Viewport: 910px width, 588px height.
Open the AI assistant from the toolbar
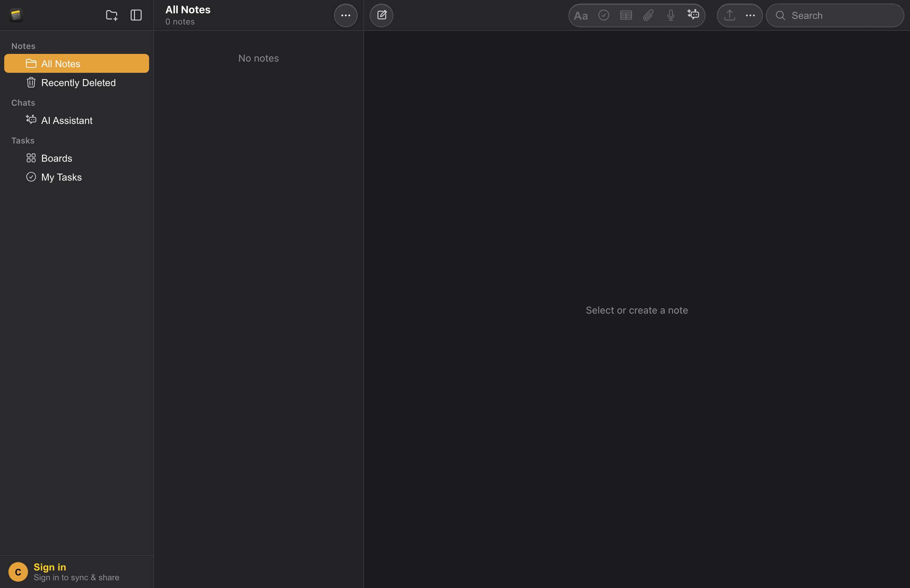693,14
